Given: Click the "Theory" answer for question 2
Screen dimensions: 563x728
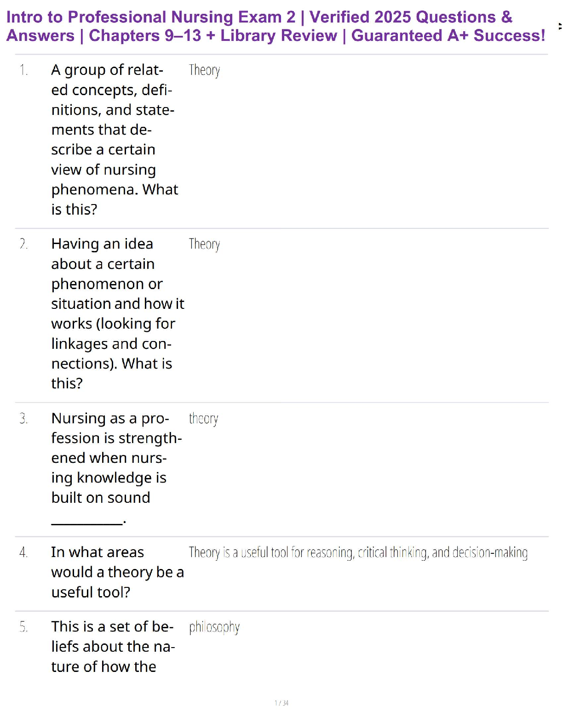Looking at the screenshot, I should [204, 244].
